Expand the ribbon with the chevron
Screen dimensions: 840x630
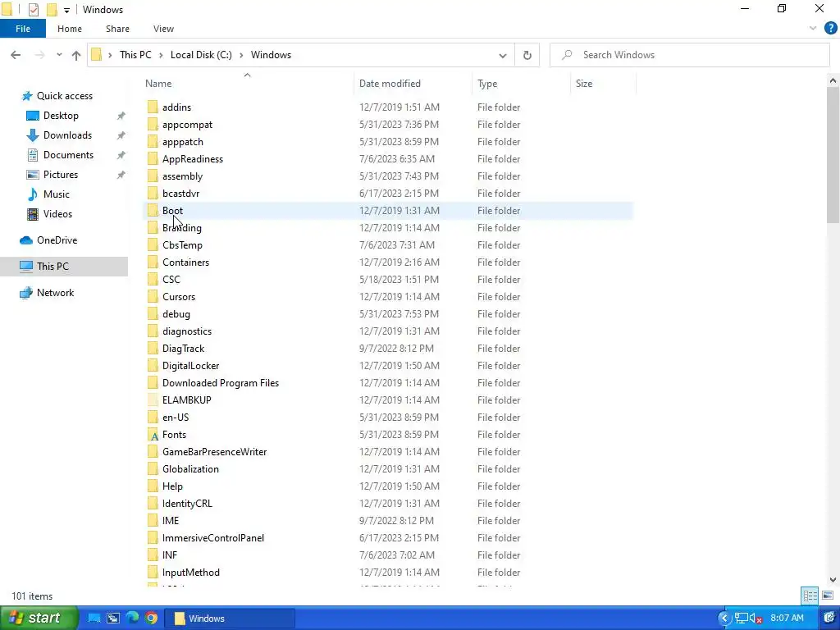click(813, 29)
